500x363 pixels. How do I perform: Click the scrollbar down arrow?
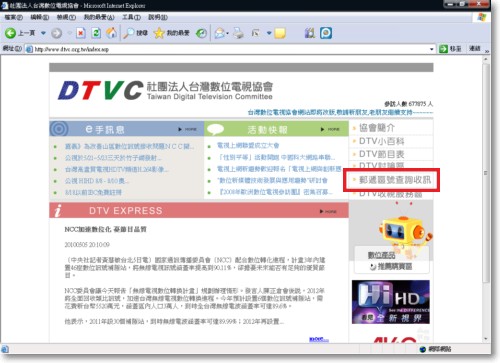click(x=486, y=339)
